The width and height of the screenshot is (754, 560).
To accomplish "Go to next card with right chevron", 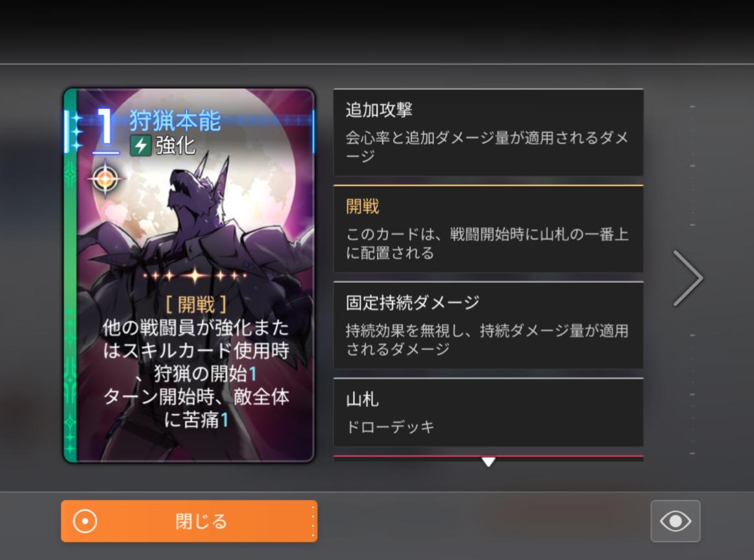I will [x=688, y=278].
